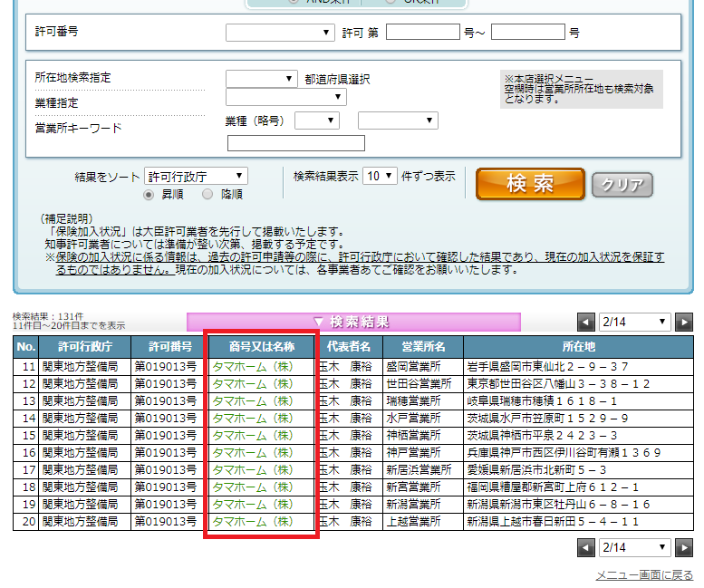Viewport: 704px width, 588px height.
Task: Select the 昇順 ascending radio button
Action: [149, 195]
